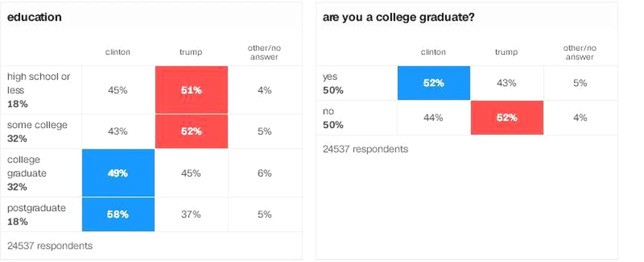Click the "are you a college graduate?" heading

(398, 17)
